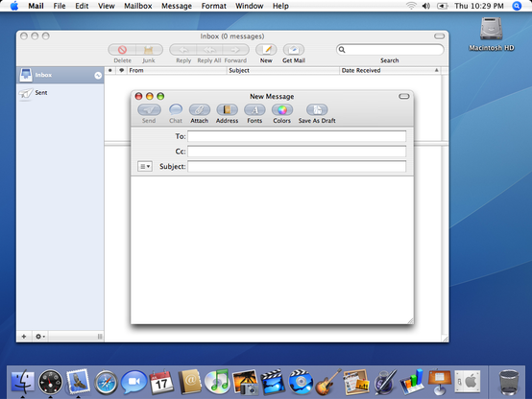
Task: Mark as Junk in the Inbox toolbar
Action: coord(149,50)
